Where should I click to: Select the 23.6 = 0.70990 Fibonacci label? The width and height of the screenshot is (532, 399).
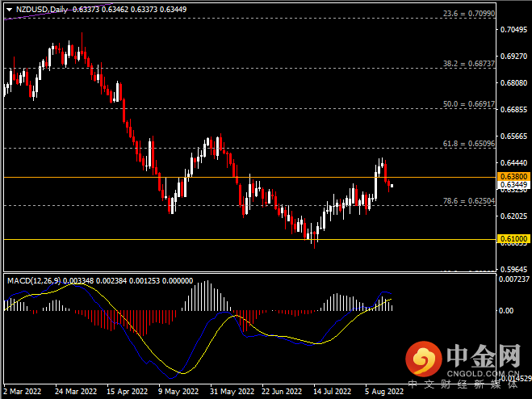[469, 14]
